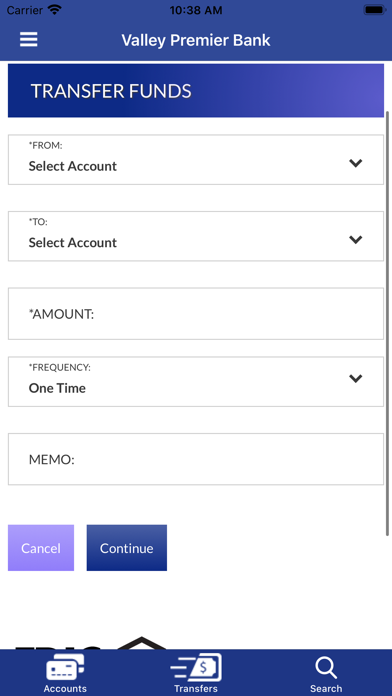Screen dimensions: 392x696
Task: Focus the Amount input field
Action: (x=196, y=314)
